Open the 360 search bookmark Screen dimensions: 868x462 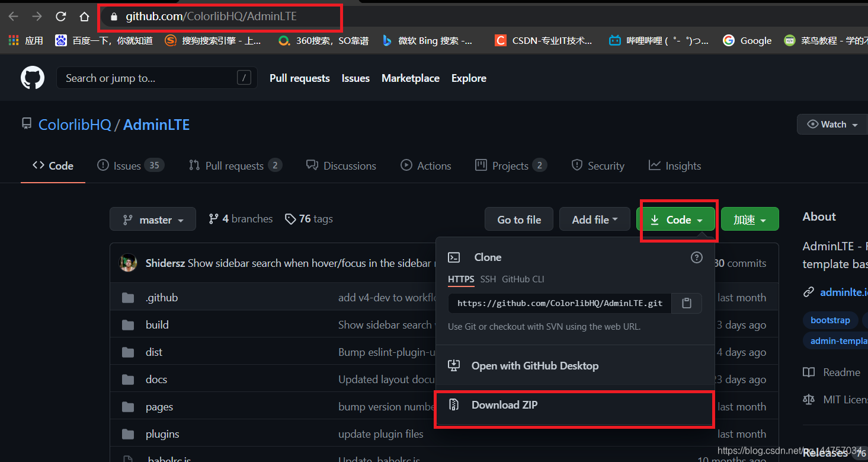pos(324,40)
